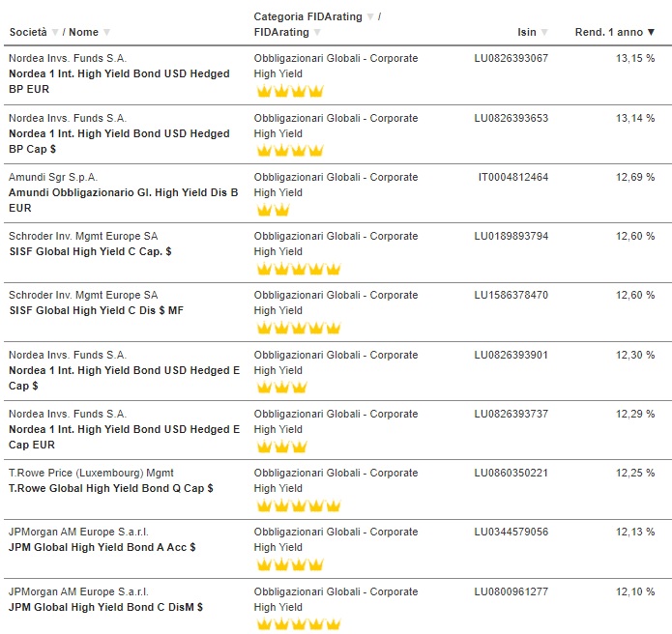The width and height of the screenshot is (672, 634).
Task: Click the 12,69 % return value
Action: (635, 177)
